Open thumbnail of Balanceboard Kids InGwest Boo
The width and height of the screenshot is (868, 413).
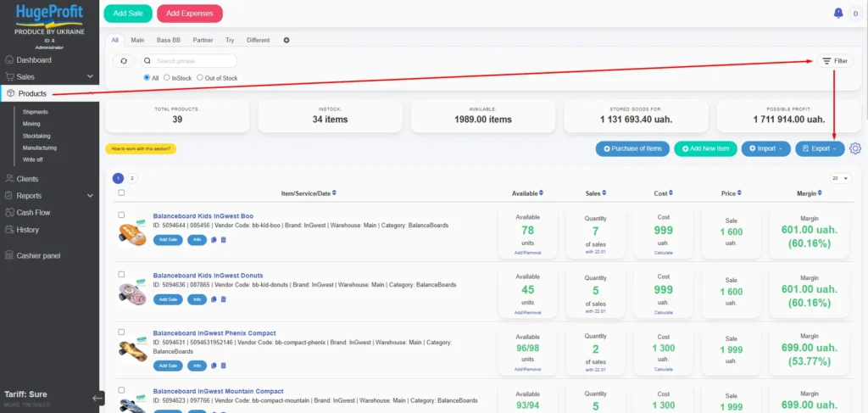point(133,232)
